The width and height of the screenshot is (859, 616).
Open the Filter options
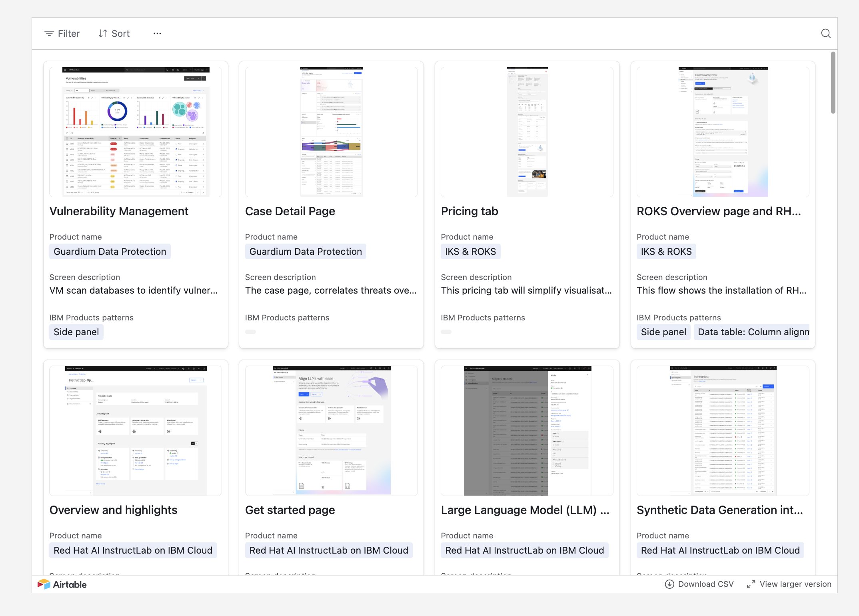coord(62,34)
